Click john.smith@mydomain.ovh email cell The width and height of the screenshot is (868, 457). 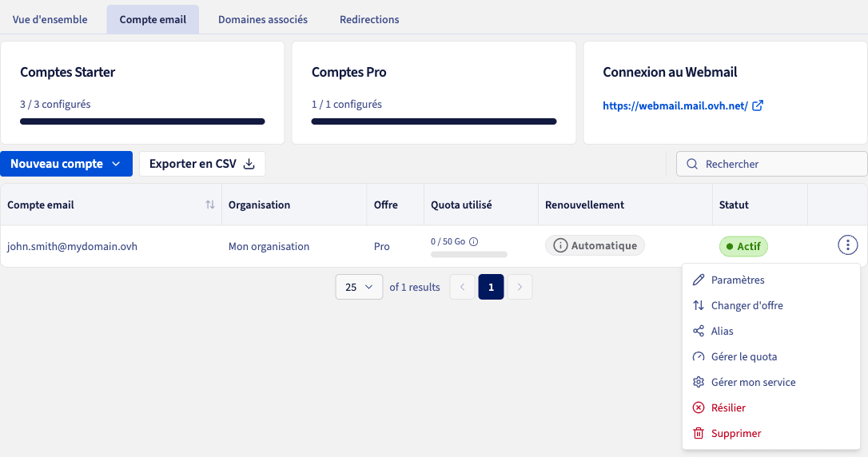(72, 246)
